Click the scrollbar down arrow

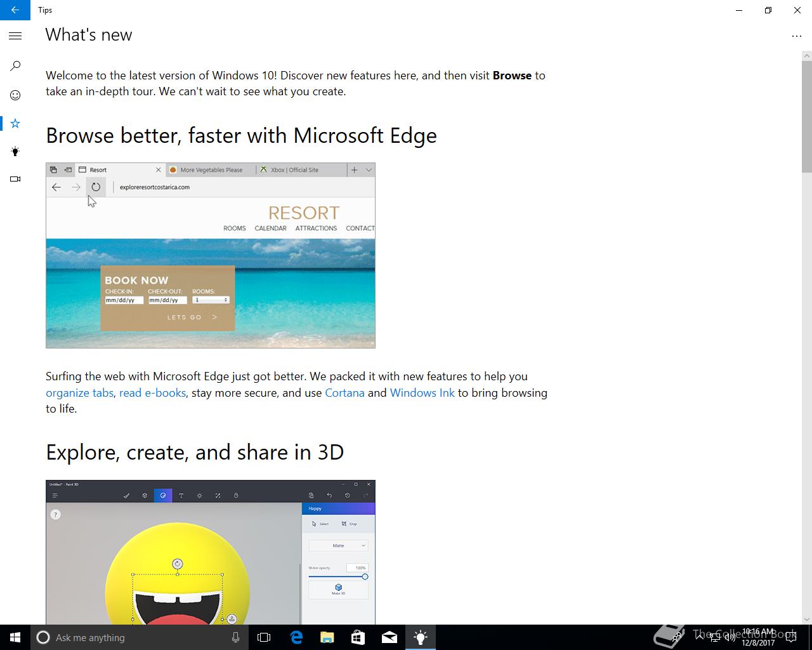(807, 620)
